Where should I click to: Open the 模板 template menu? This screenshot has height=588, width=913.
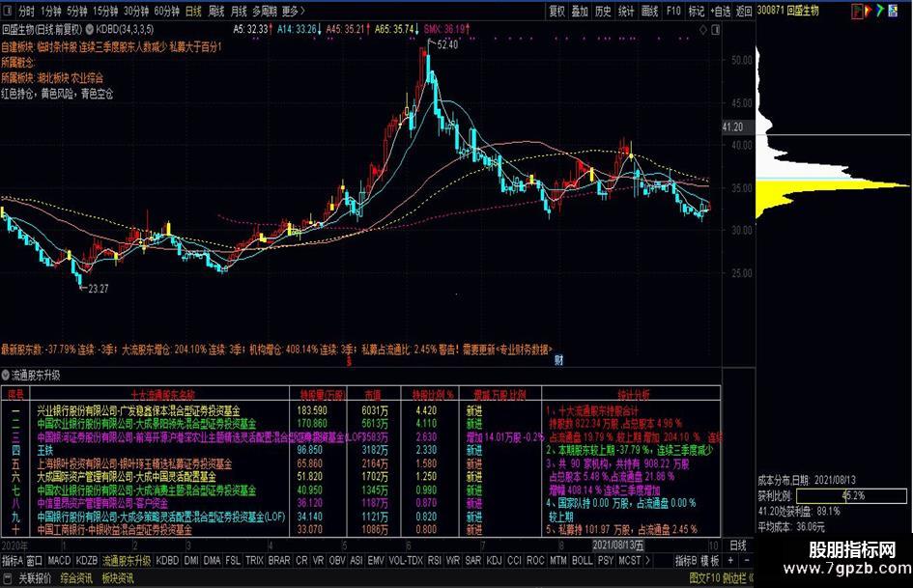tap(710, 561)
